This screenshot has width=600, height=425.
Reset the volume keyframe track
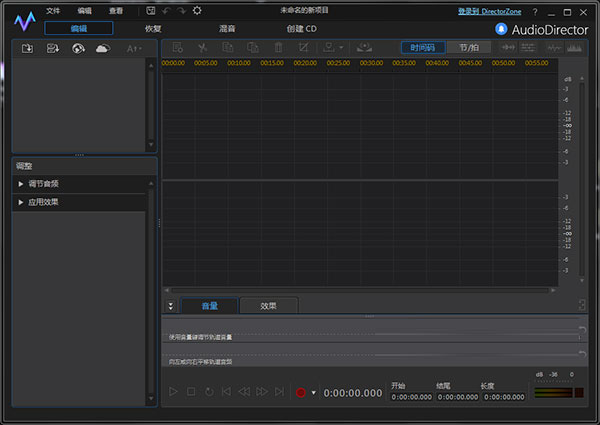pos(582,329)
